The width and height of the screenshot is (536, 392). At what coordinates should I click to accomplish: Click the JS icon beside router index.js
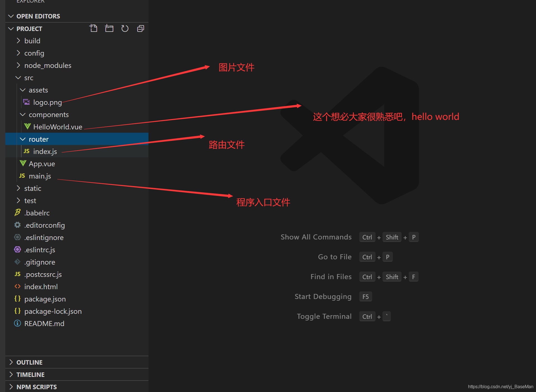(27, 151)
